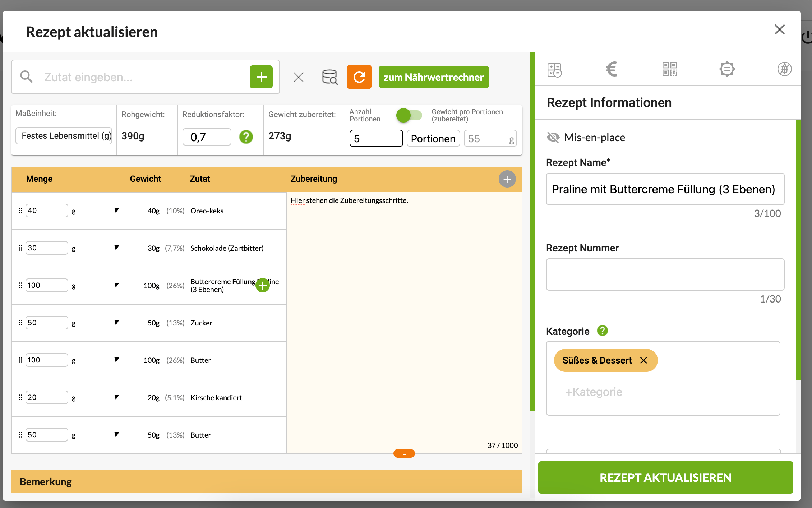Viewport: 812px width, 508px height.
Task: Open unit dropdown for Buttercreme Füllung row
Action: coord(116,285)
